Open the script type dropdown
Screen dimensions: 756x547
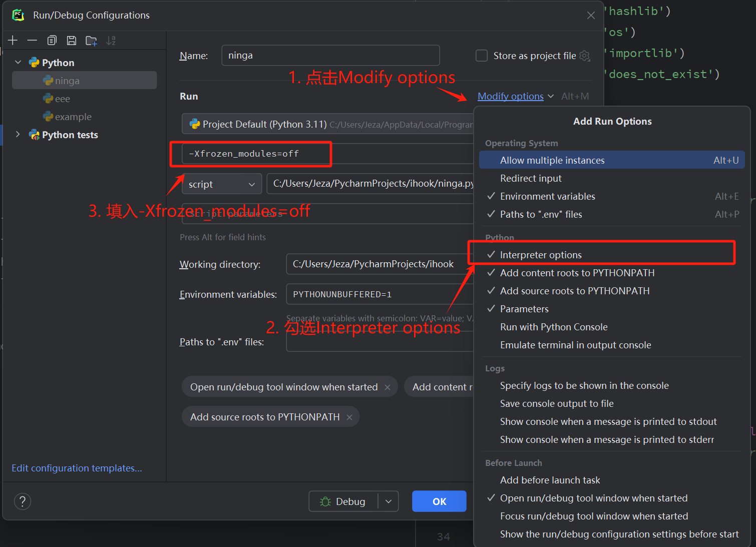point(221,184)
